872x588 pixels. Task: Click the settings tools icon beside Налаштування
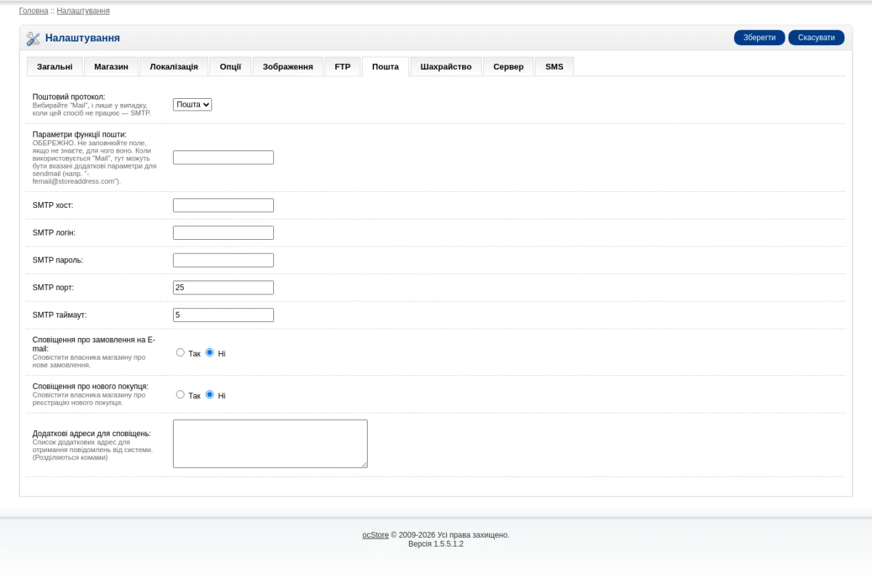click(33, 39)
